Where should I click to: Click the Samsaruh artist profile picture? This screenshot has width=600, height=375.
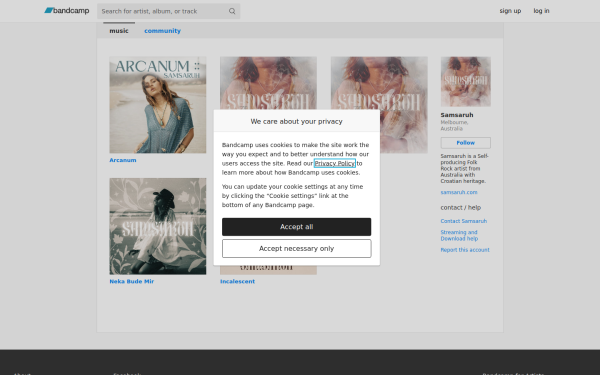(x=466, y=82)
